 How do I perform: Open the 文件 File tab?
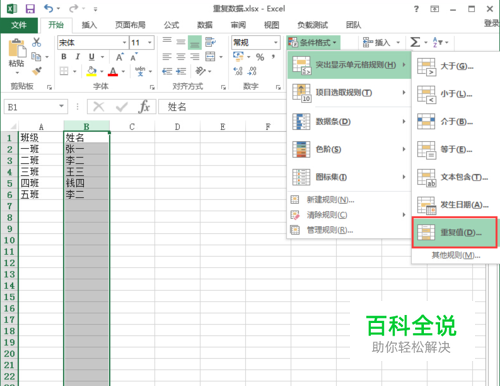(x=19, y=25)
